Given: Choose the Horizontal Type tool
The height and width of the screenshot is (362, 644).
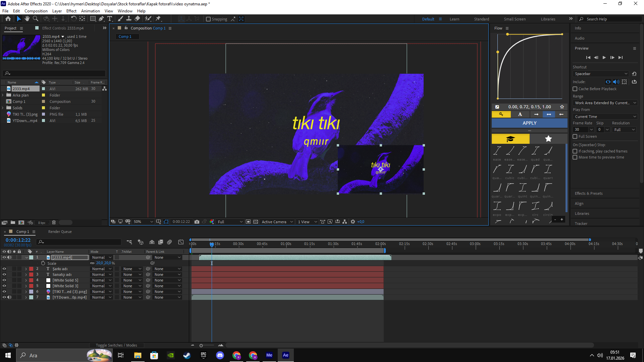Looking at the screenshot, I should [x=110, y=19].
